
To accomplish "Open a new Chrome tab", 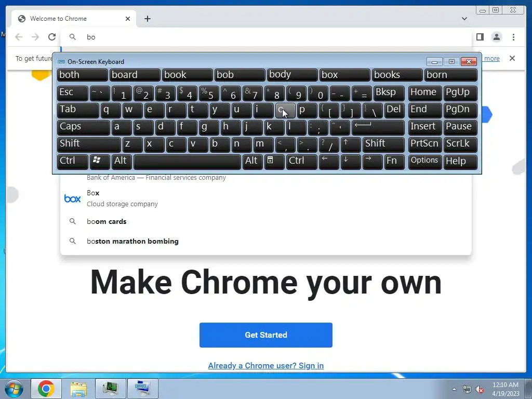I will tap(147, 19).
